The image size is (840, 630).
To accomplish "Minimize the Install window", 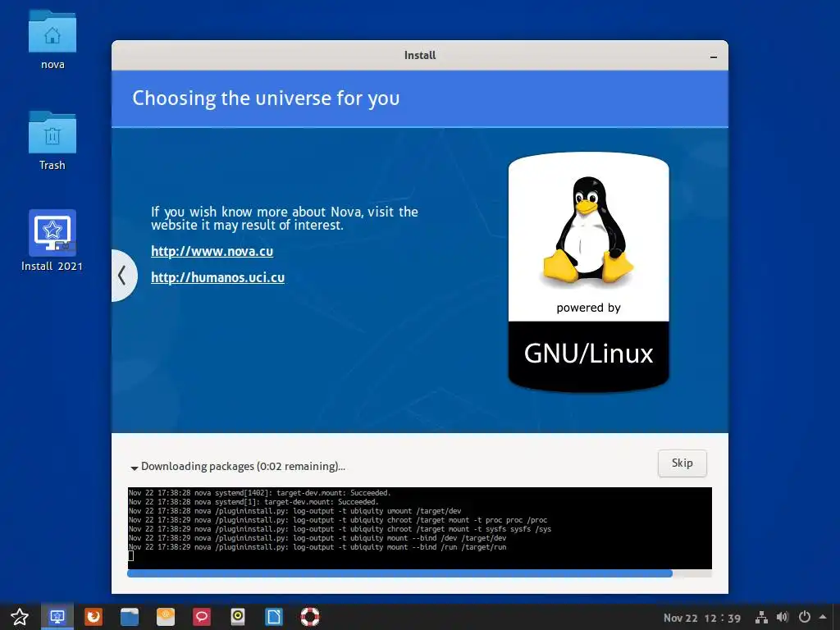I will point(714,57).
